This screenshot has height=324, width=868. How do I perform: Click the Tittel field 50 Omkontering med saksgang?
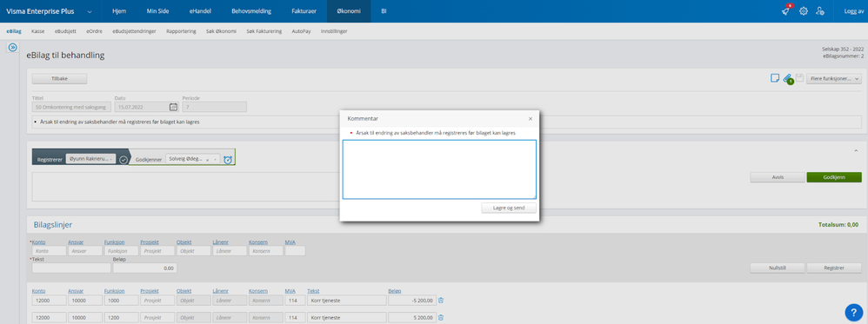pyautogui.click(x=71, y=107)
